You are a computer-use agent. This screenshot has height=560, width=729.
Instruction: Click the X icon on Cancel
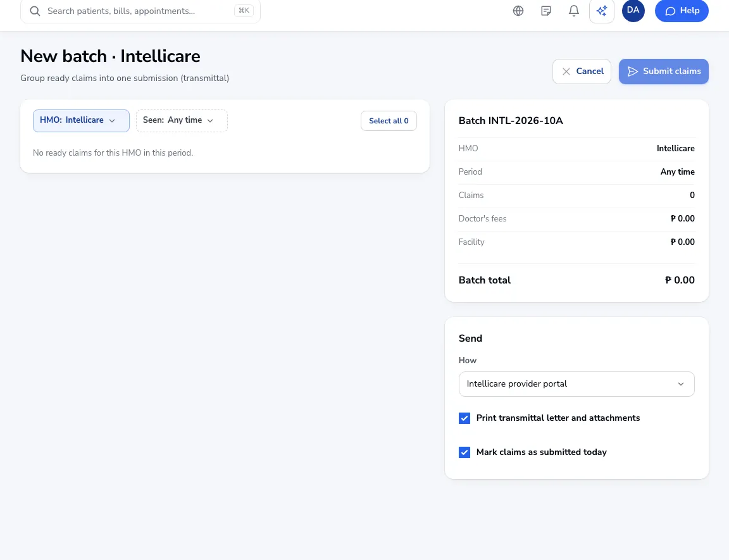click(566, 71)
